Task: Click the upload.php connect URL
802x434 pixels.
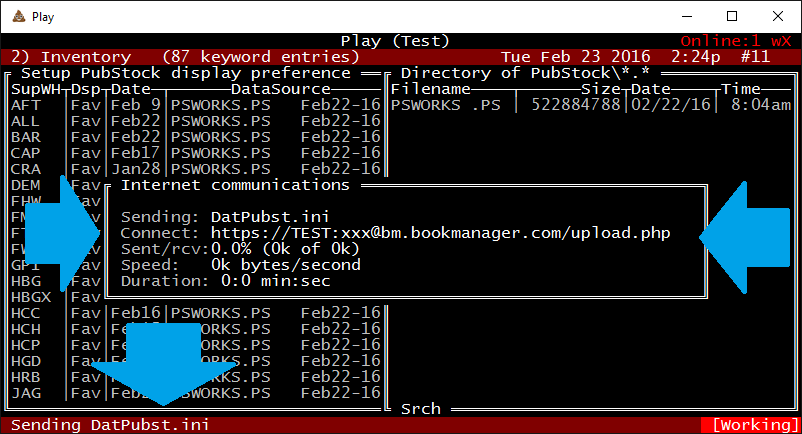Action: [x=440, y=233]
